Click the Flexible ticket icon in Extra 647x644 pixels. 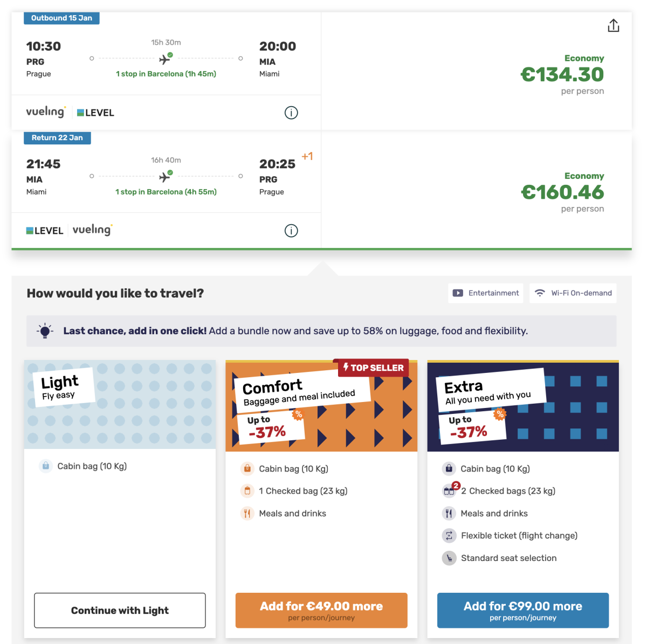[449, 536]
